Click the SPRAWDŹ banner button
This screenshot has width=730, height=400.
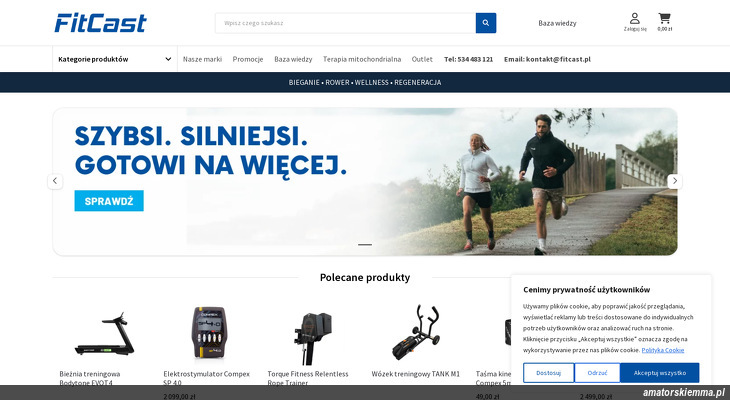coord(109,201)
